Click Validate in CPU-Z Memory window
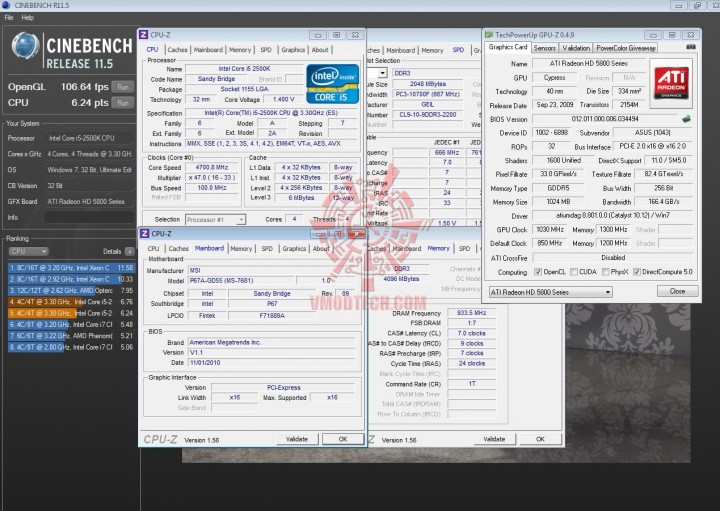The width and height of the screenshot is (720, 511). click(494, 439)
